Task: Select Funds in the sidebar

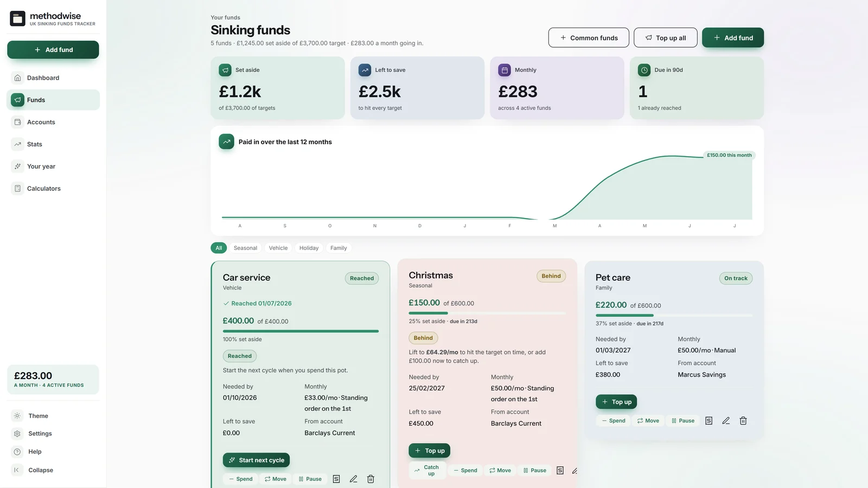Action: coord(53,100)
